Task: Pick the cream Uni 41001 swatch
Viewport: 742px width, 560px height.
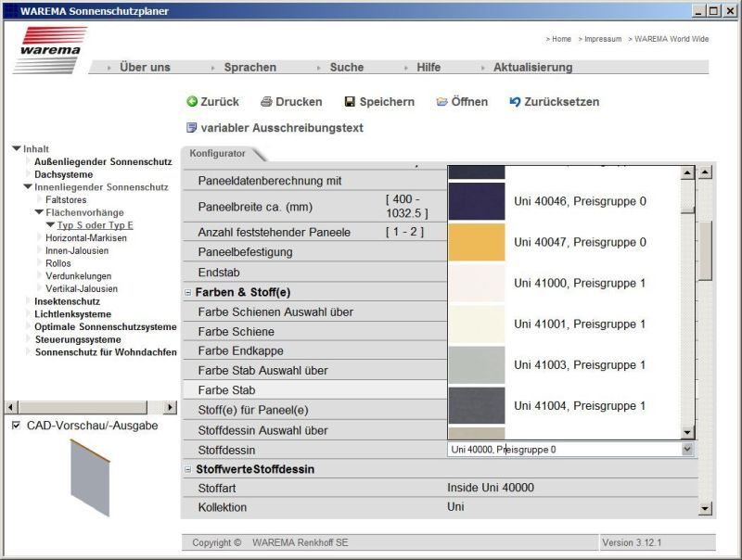Action: 477,324
